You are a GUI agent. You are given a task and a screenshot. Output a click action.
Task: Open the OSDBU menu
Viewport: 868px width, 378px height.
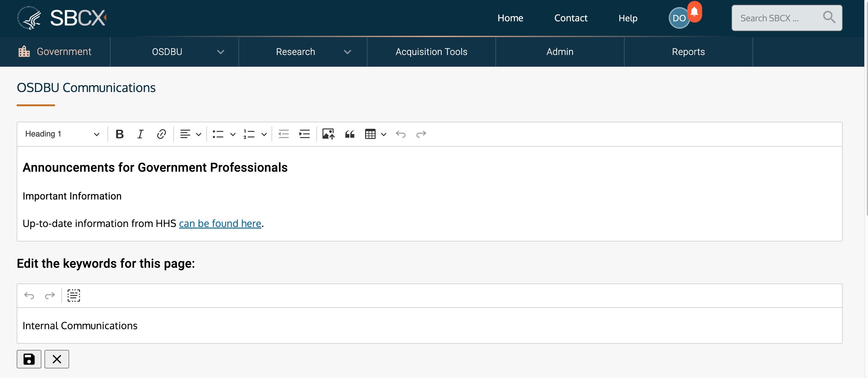pyautogui.click(x=167, y=52)
